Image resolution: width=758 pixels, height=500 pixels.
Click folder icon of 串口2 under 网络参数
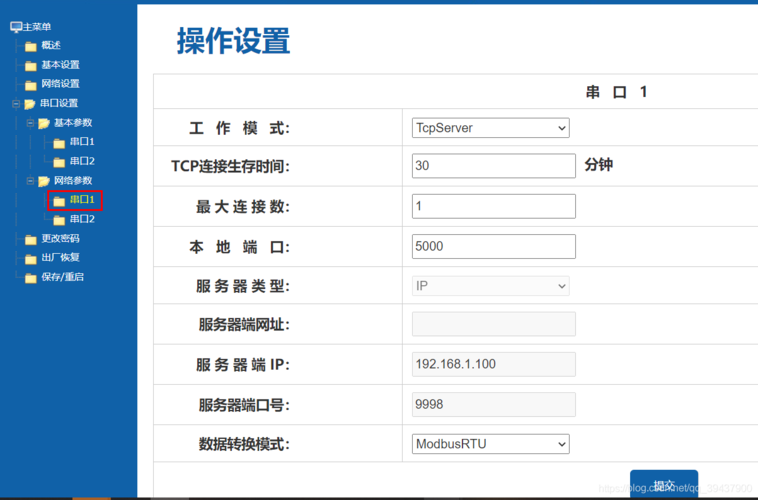[x=59, y=220]
